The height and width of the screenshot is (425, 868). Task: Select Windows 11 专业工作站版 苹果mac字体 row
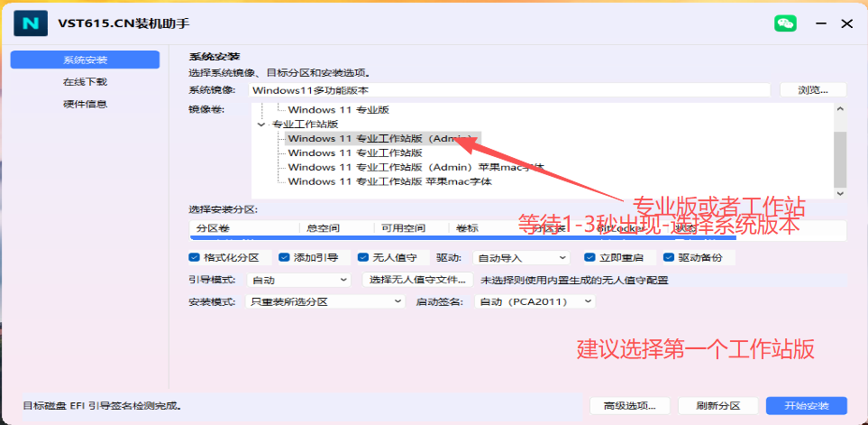point(389,181)
